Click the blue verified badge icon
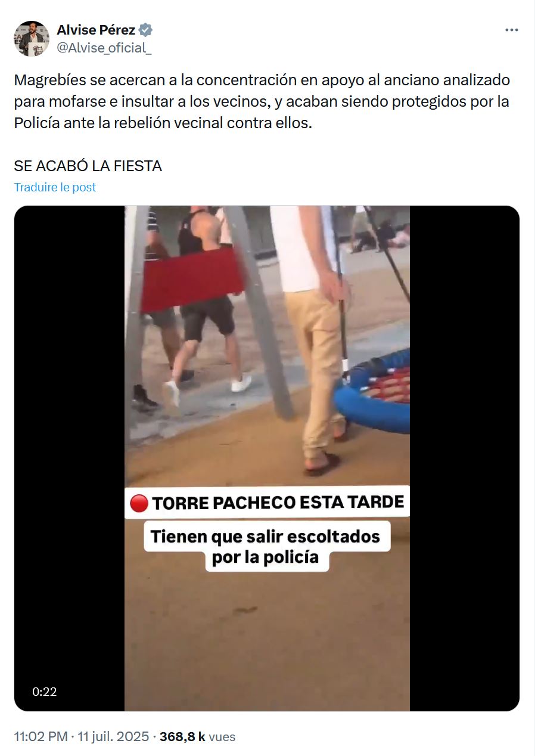Image resolution: width=535 pixels, height=756 pixels. point(145,30)
